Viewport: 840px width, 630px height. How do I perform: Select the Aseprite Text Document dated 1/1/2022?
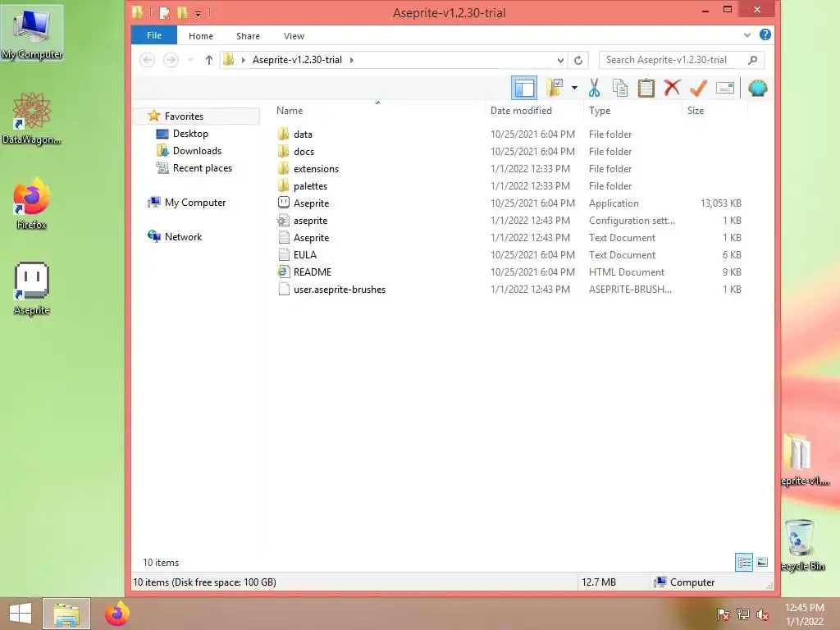pyautogui.click(x=509, y=237)
